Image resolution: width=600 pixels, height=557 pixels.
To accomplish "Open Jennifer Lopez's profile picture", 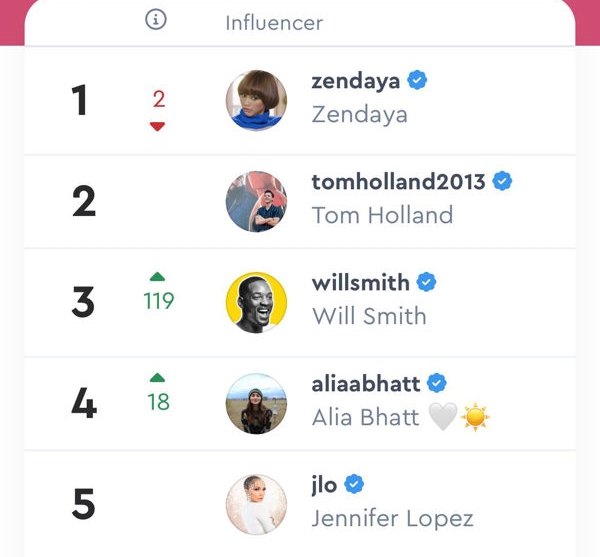I will click(256, 505).
